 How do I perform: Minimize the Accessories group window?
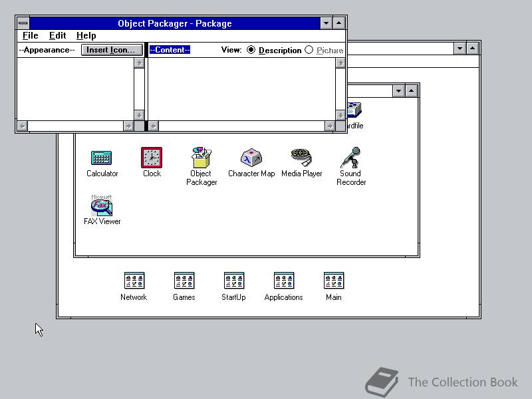click(x=398, y=91)
